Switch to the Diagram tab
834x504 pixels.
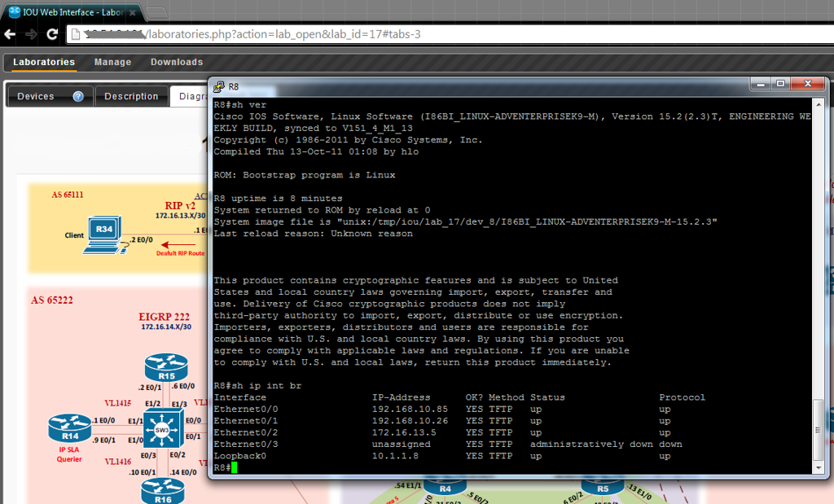189,96
